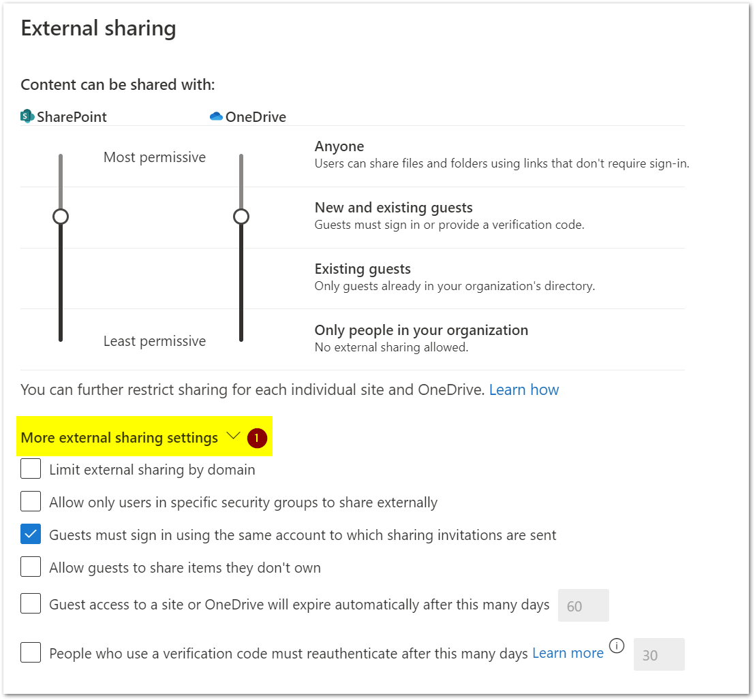The width and height of the screenshot is (755, 700).
Task: Click the info icon beside Learn more
Action: point(616,646)
